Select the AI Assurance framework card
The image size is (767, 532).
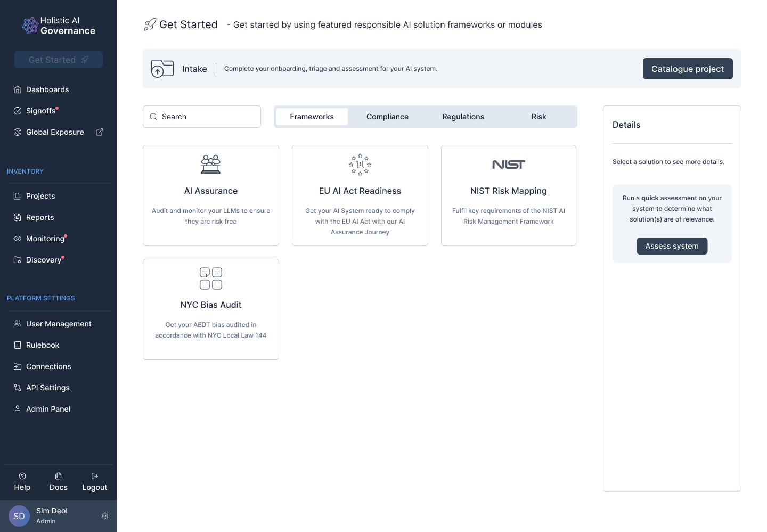[211, 195]
